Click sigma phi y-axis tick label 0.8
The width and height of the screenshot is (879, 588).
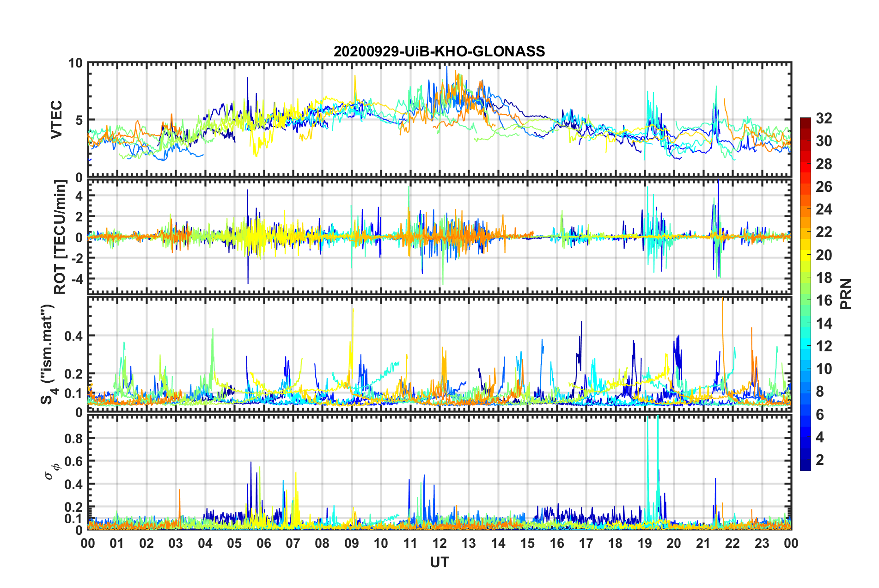(x=73, y=438)
